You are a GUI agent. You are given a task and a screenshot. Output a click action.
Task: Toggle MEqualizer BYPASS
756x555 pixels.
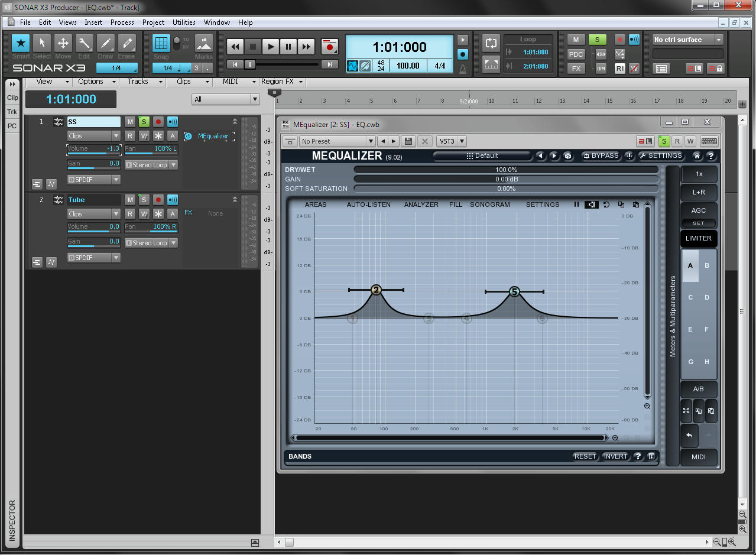601,156
